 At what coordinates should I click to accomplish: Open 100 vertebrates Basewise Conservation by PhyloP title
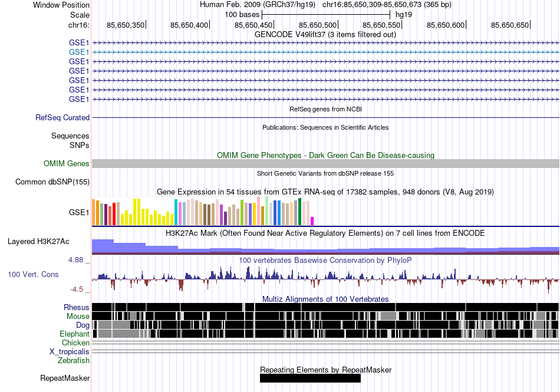coord(325,261)
